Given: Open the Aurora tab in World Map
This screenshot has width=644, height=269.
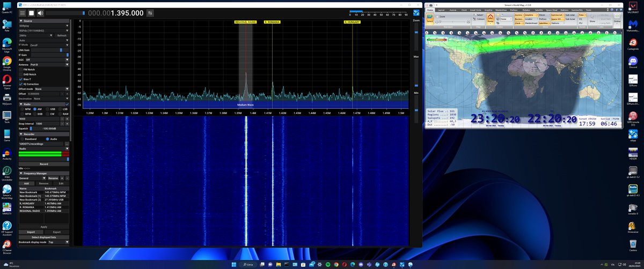Looking at the screenshot, I should coord(452,10).
